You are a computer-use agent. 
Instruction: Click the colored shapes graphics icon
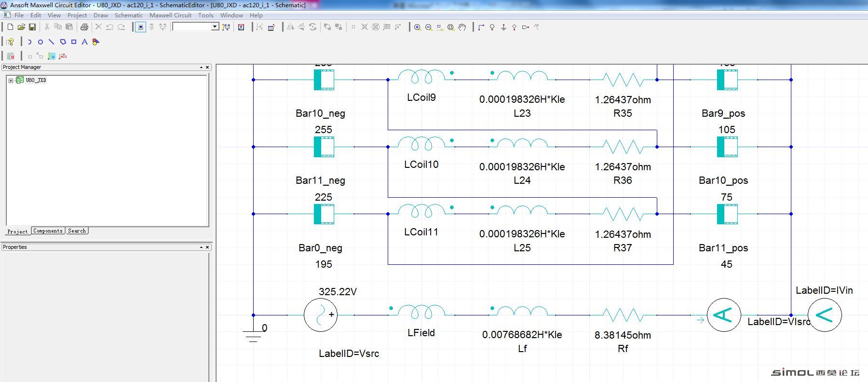tap(95, 42)
